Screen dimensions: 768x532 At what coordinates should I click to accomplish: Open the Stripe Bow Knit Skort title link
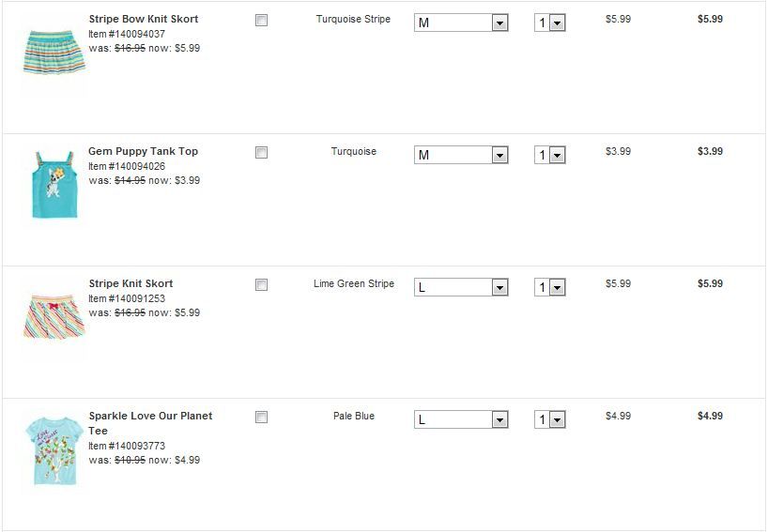click(143, 19)
